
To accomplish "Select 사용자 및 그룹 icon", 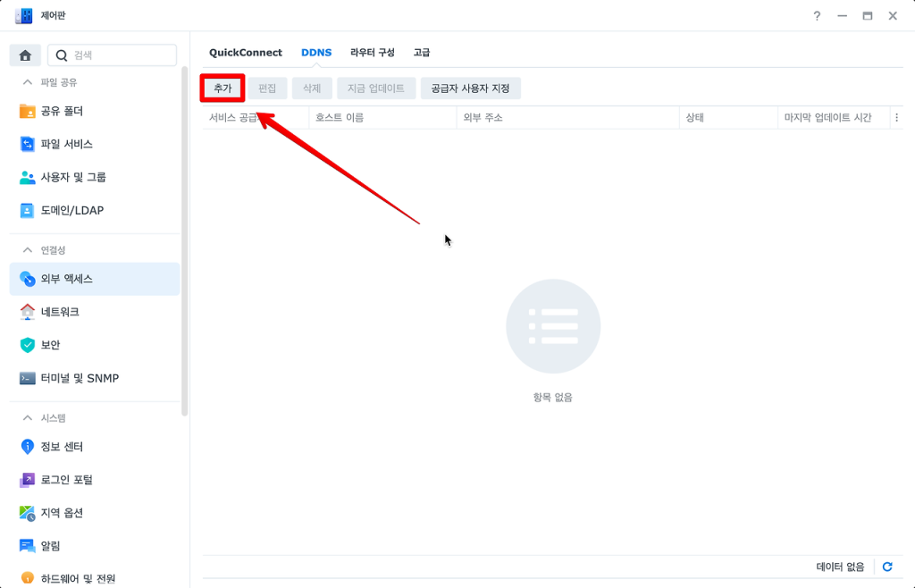I will (28, 177).
